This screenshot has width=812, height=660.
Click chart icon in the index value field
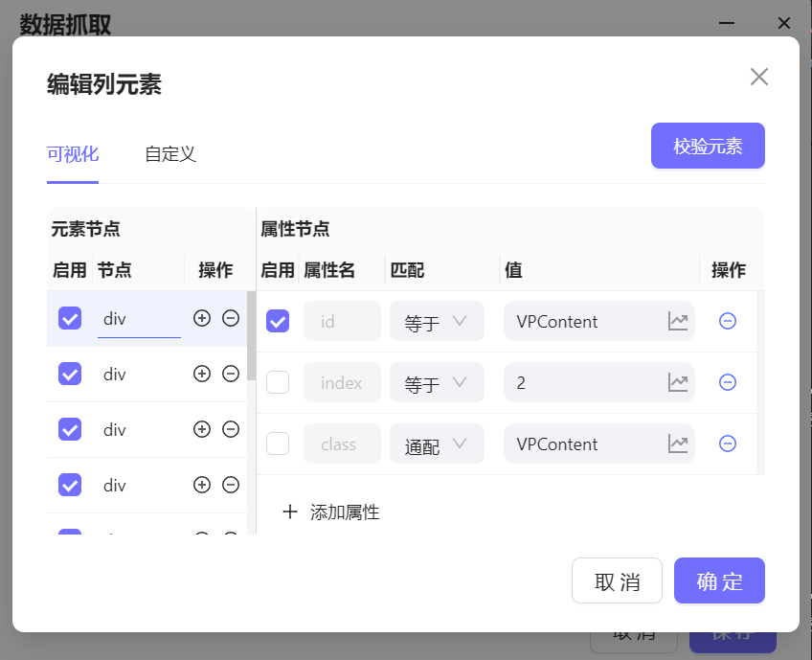(678, 383)
